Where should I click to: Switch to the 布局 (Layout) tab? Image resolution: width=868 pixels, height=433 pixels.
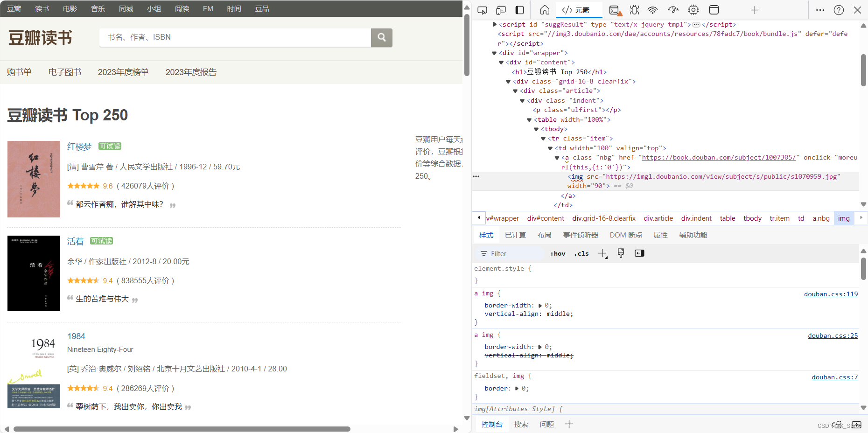click(544, 235)
